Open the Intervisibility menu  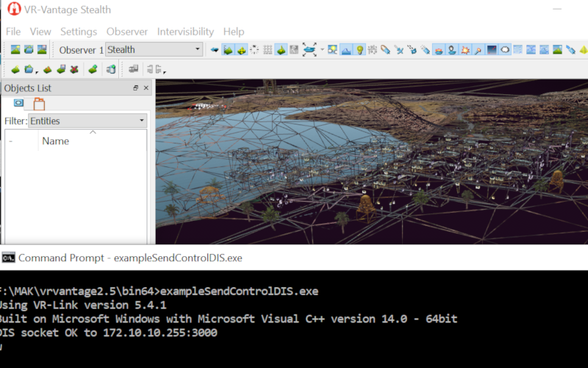pos(186,32)
